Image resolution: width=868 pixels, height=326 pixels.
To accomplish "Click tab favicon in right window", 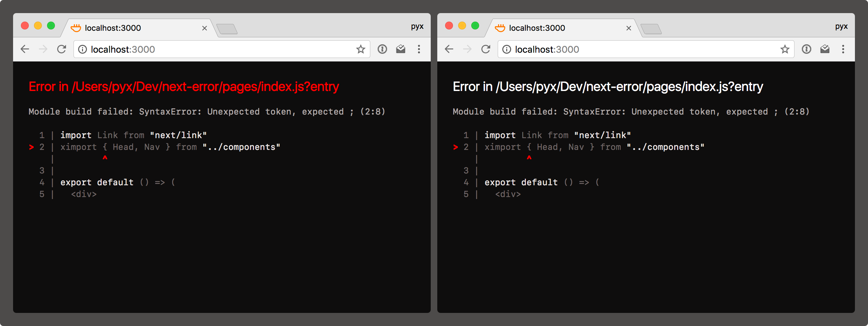I will [x=500, y=28].
